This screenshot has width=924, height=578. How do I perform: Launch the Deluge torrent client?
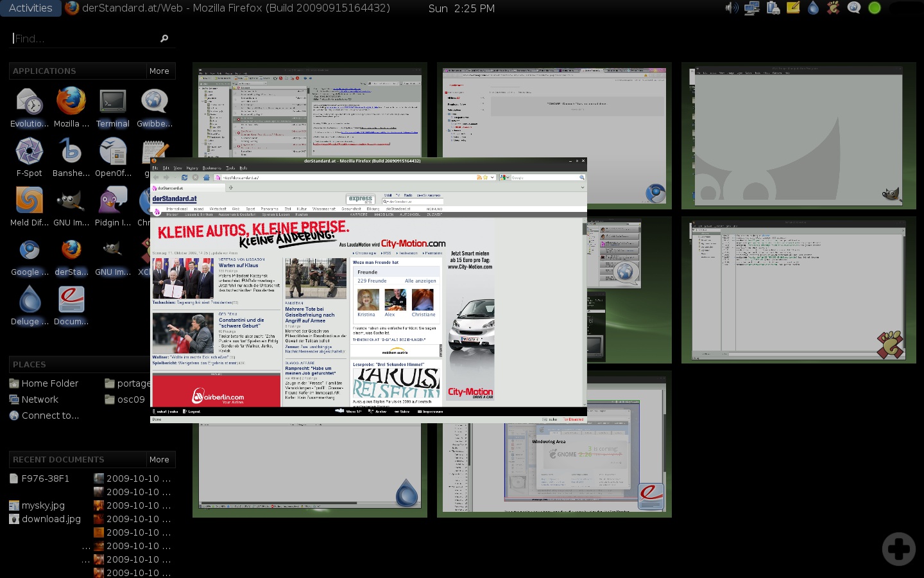(29, 305)
